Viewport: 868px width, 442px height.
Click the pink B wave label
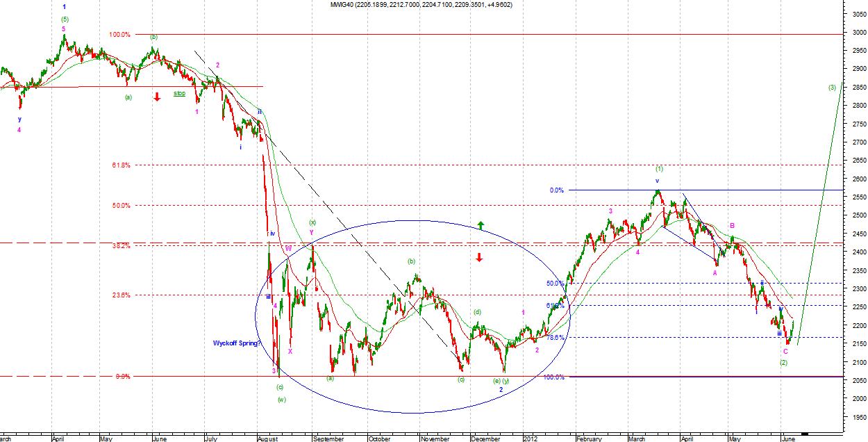pyautogui.click(x=732, y=227)
